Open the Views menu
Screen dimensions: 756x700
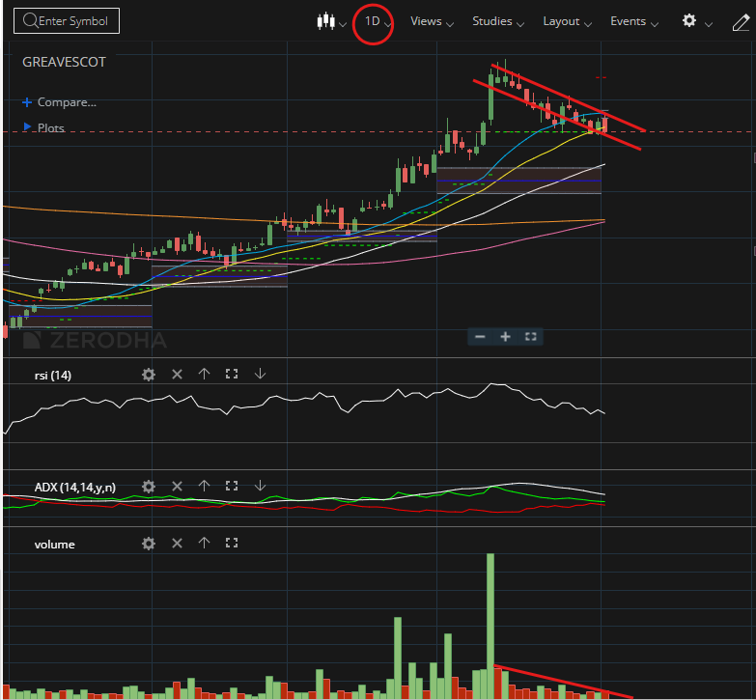click(x=432, y=21)
